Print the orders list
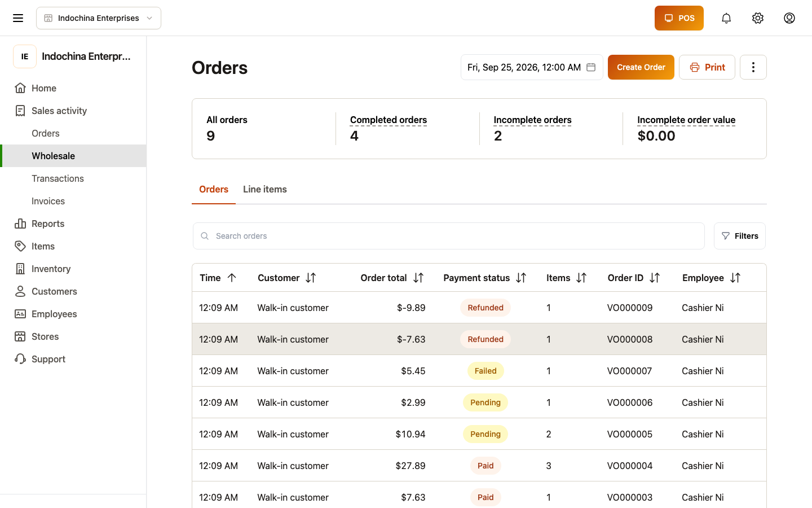 (707, 67)
